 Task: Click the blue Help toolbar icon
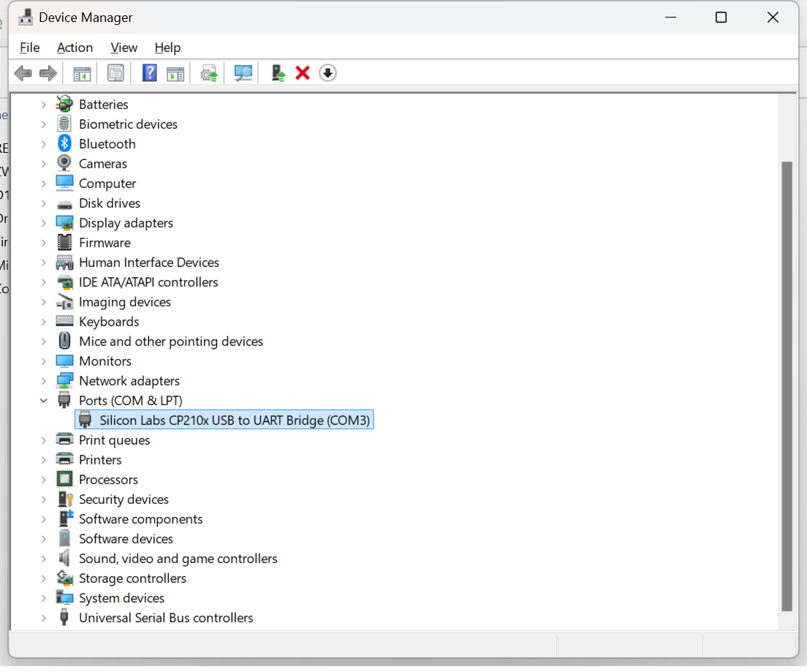(x=149, y=72)
